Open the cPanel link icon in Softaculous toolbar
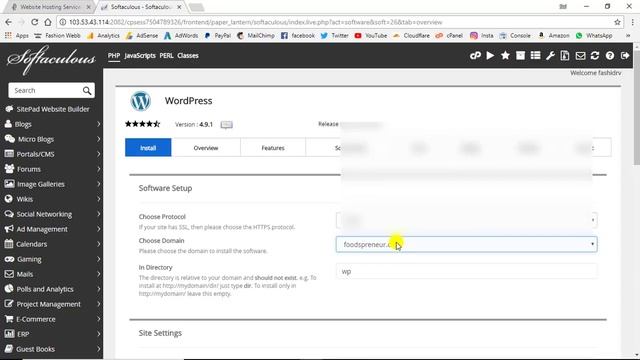Screen dimensions: 640x360 click(475, 56)
